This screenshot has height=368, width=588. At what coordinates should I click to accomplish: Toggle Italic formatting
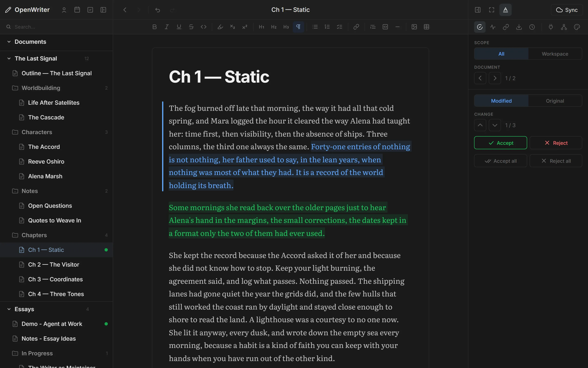point(167,27)
